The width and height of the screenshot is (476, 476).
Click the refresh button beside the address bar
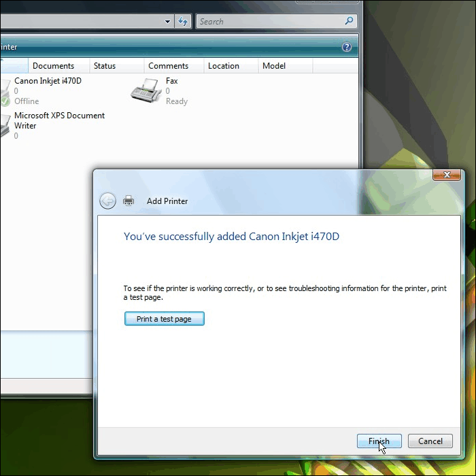coord(183,22)
